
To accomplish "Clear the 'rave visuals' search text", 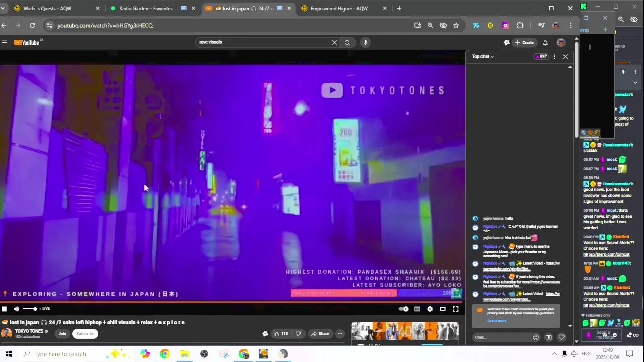I will (334, 43).
